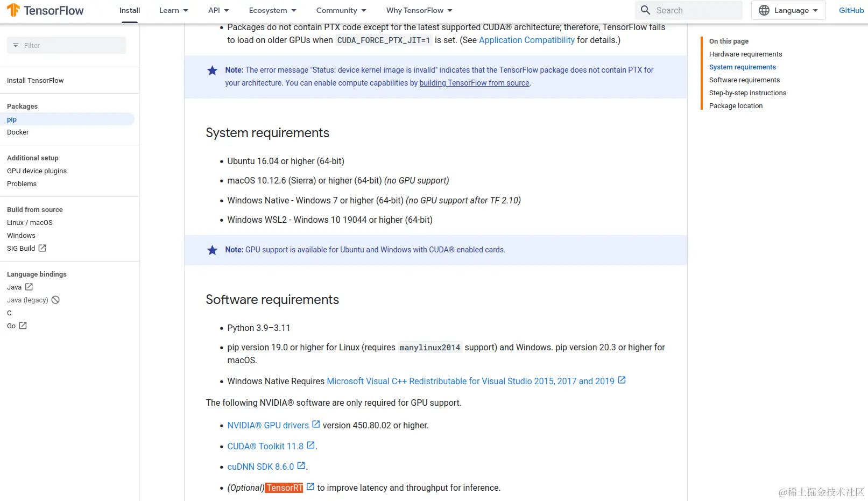868x501 pixels.
Task: Click the TensorFlow logo icon
Action: tap(14, 10)
